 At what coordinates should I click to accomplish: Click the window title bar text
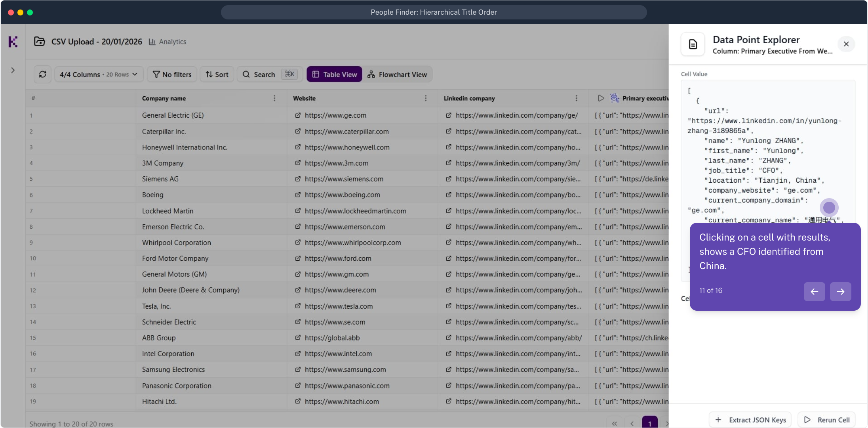pos(434,12)
